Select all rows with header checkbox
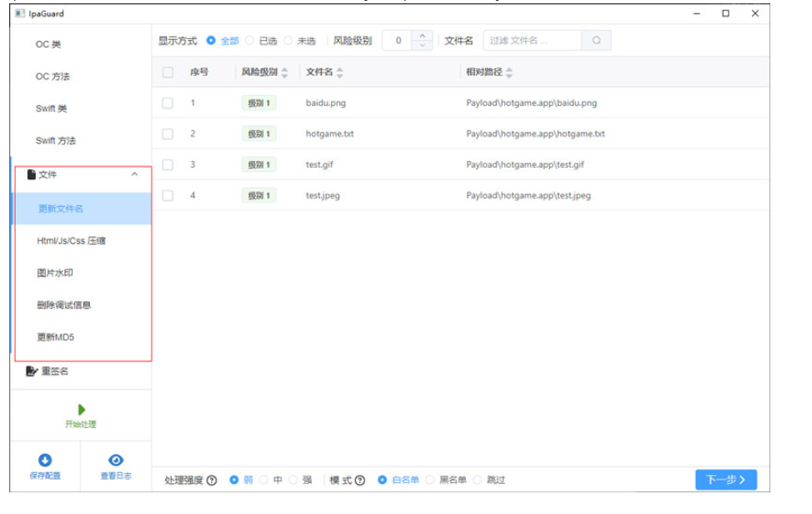 coord(168,73)
